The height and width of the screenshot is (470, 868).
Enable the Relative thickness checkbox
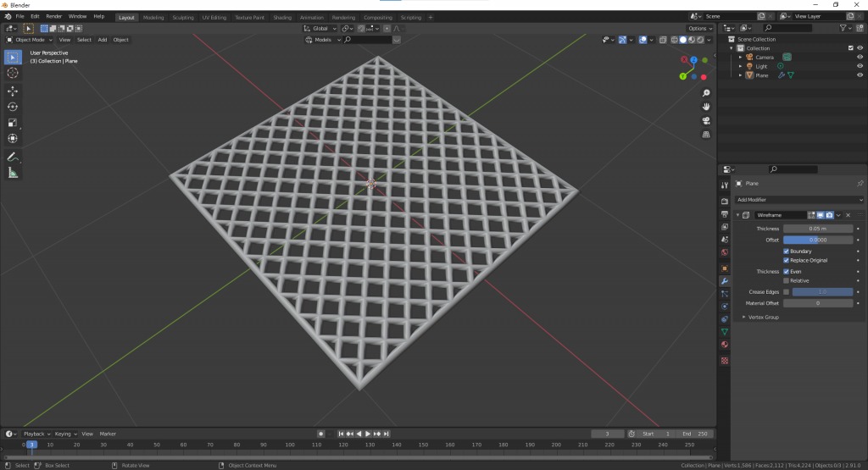787,280
